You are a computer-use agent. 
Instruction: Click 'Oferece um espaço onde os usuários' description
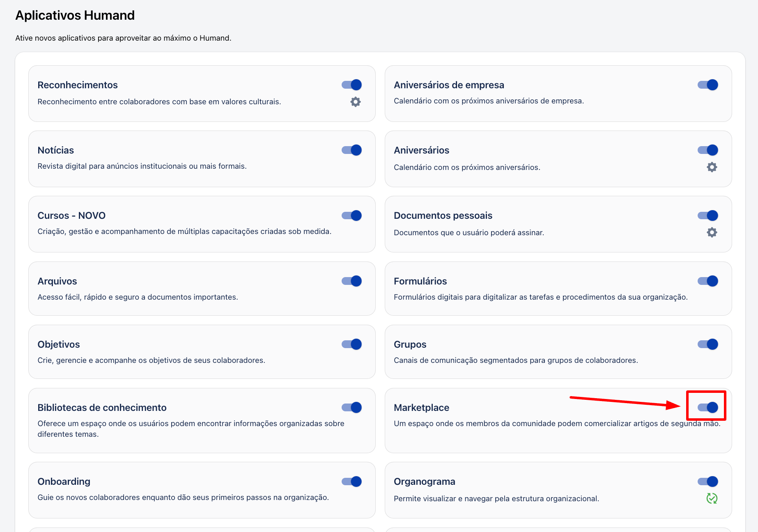(x=191, y=429)
